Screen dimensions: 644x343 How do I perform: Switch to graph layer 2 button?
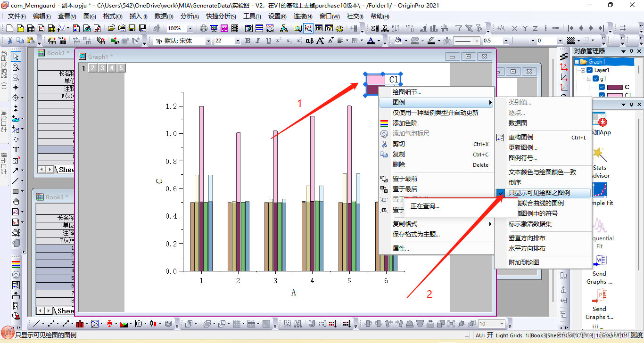pos(93,68)
